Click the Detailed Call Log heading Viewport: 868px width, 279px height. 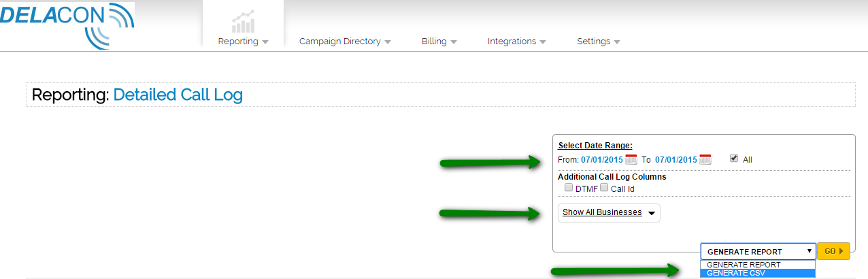[x=178, y=95]
